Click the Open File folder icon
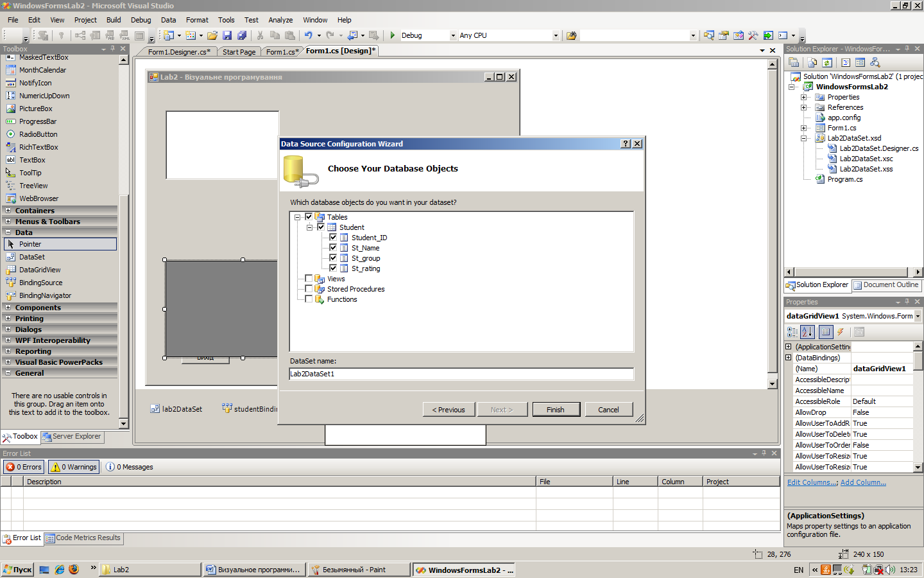The width and height of the screenshot is (924, 578). 212,35
